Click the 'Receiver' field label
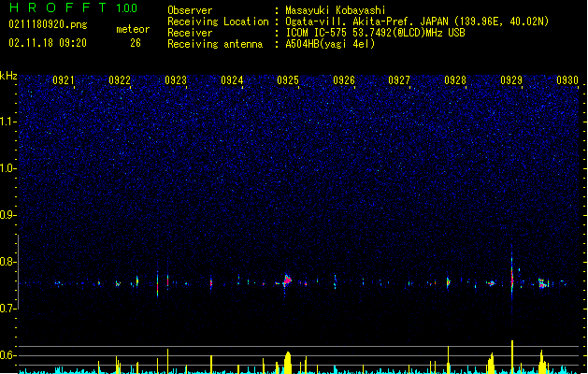 coord(190,33)
